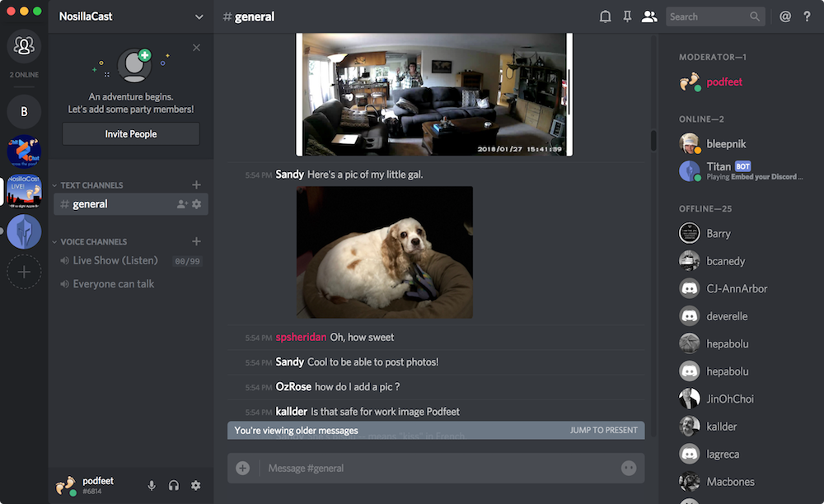Deafen audio with headphones icon
The height and width of the screenshot is (504, 824).
click(x=174, y=486)
